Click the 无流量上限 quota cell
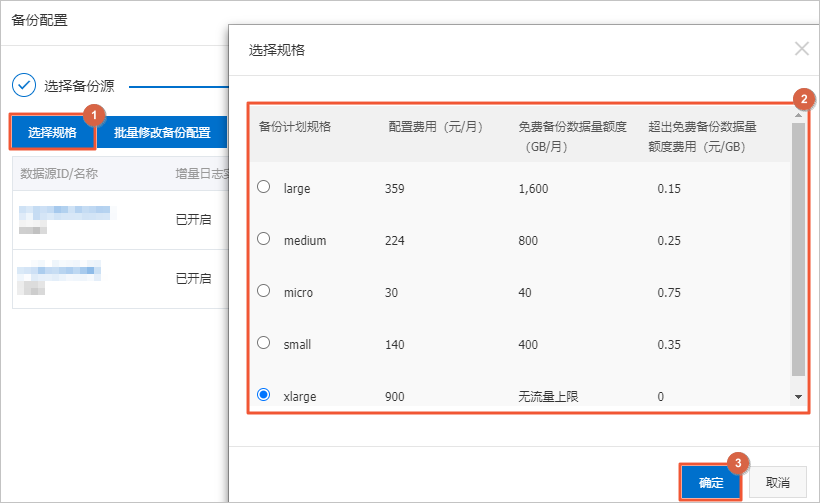Screen dimensions: 820x503 (548, 397)
